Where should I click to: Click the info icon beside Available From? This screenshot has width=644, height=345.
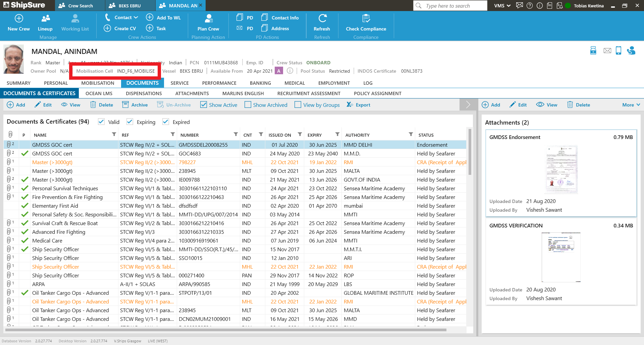(x=290, y=71)
